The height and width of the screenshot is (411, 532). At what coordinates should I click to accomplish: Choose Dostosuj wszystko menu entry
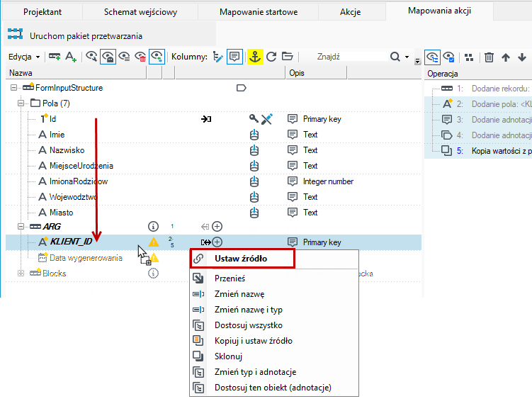pyautogui.click(x=274, y=325)
